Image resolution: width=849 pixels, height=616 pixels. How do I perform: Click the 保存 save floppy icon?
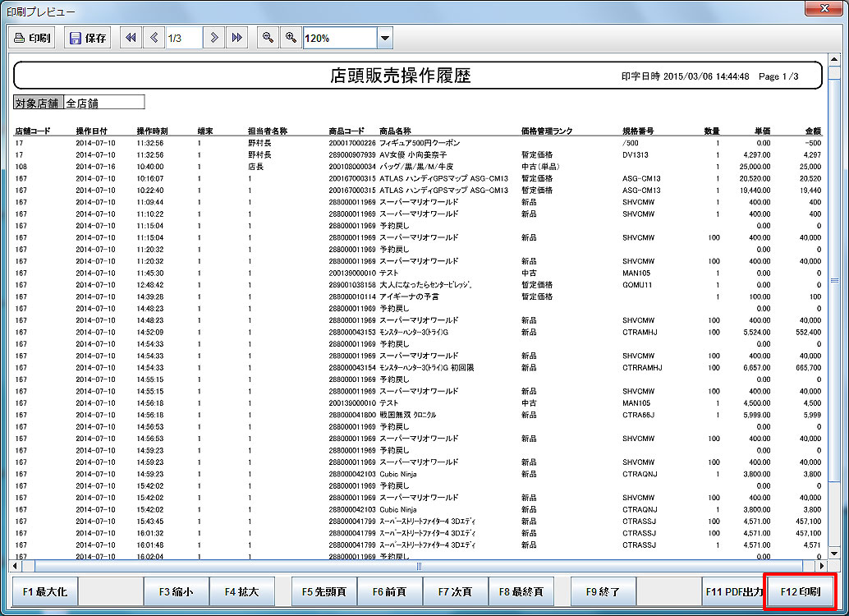(x=87, y=38)
